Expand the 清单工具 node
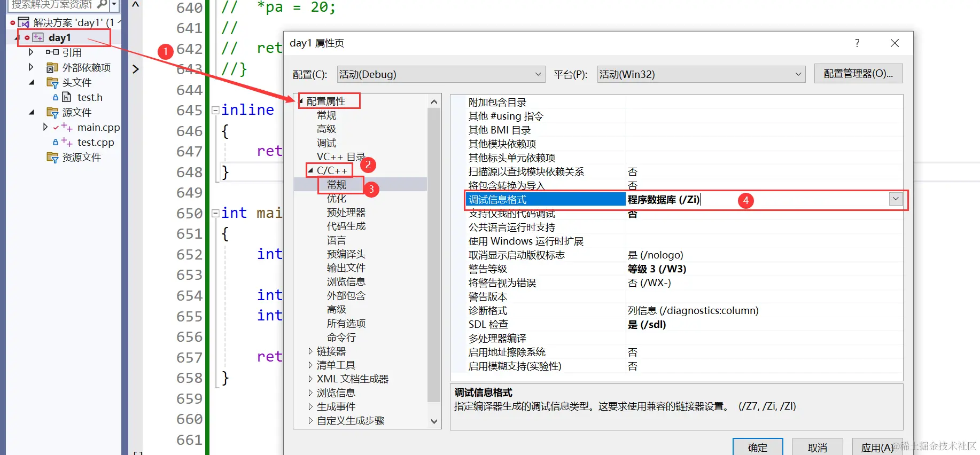980x455 pixels. (310, 365)
